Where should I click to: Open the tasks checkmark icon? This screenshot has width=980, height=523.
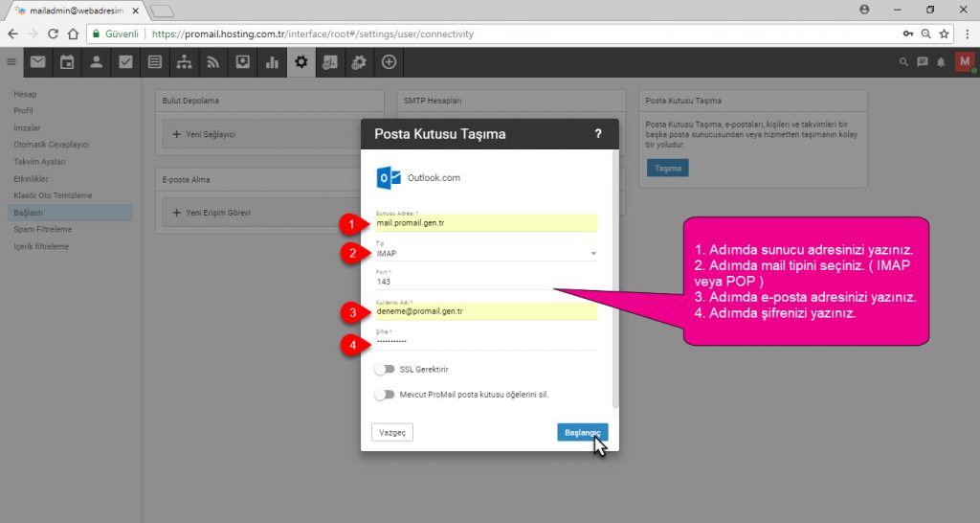125,62
